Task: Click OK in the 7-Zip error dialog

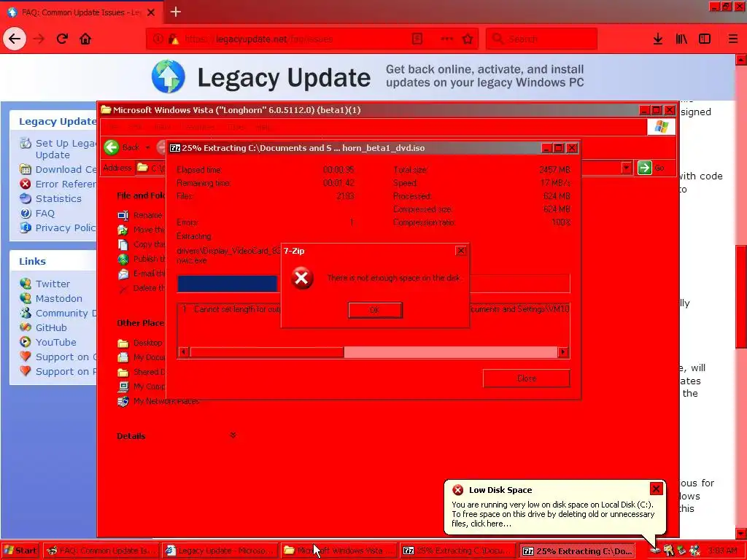Action: (375, 310)
